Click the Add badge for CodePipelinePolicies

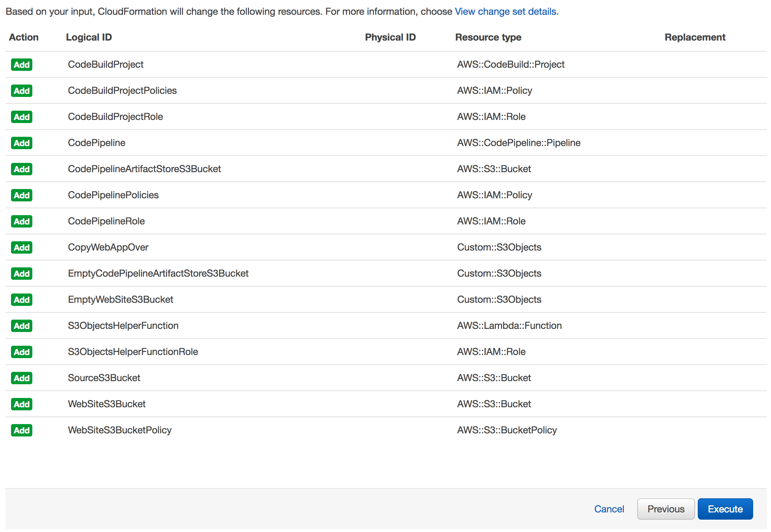pyautogui.click(x=22, y=195)
